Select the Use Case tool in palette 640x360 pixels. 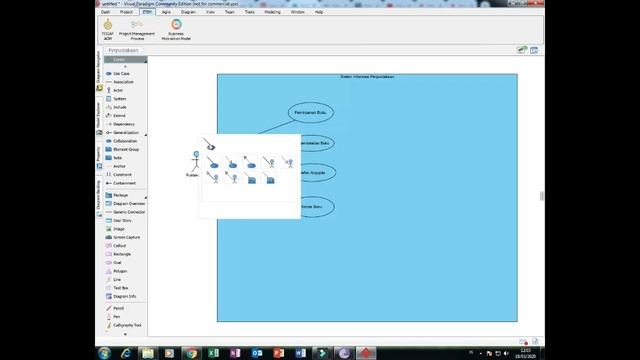[121, 73]
